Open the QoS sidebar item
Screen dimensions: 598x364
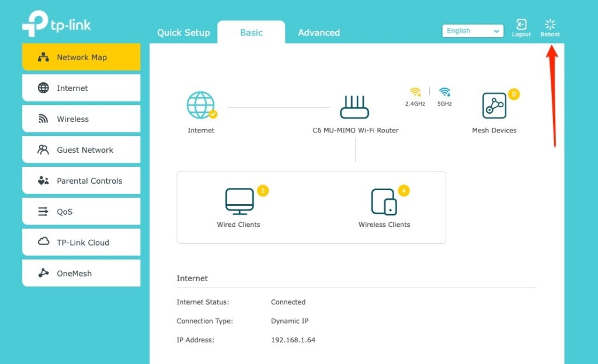[81, 211]
